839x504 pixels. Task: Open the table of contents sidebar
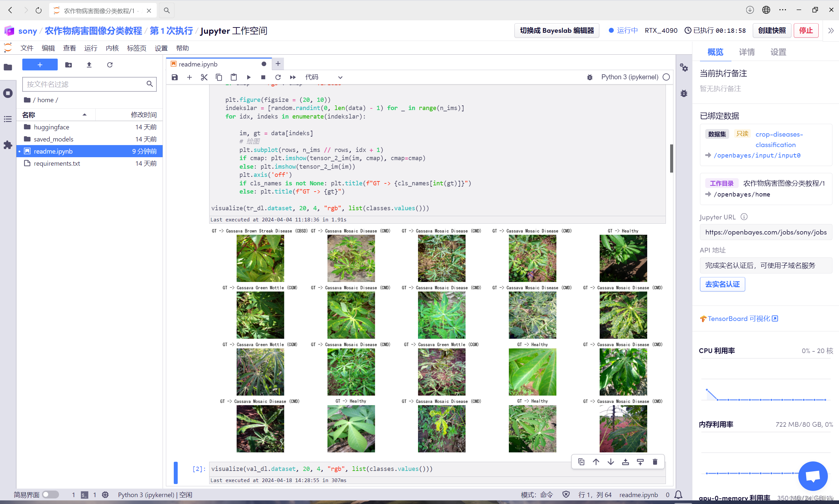point(8,119)
